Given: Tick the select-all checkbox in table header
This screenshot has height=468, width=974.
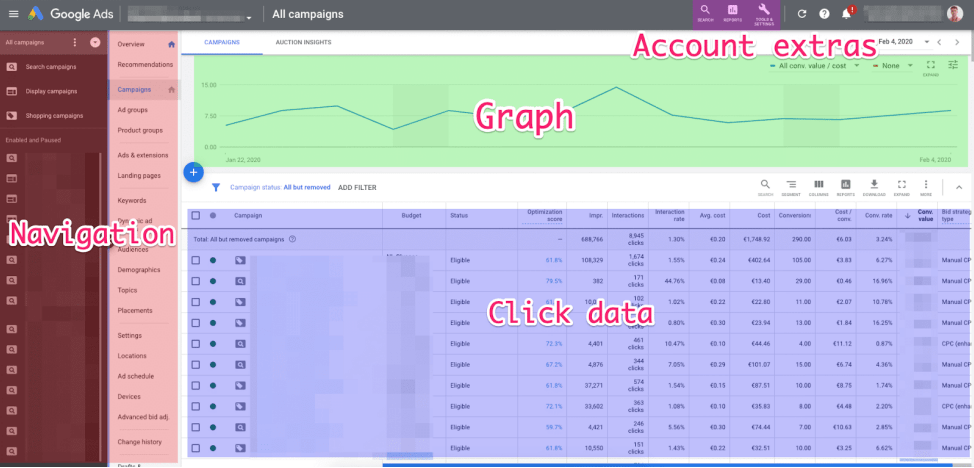Looking at the screenshot, I should [196, 216].
